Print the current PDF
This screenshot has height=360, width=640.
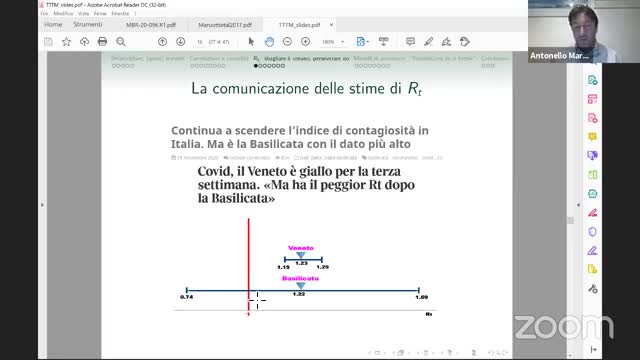tap(102, 42)
